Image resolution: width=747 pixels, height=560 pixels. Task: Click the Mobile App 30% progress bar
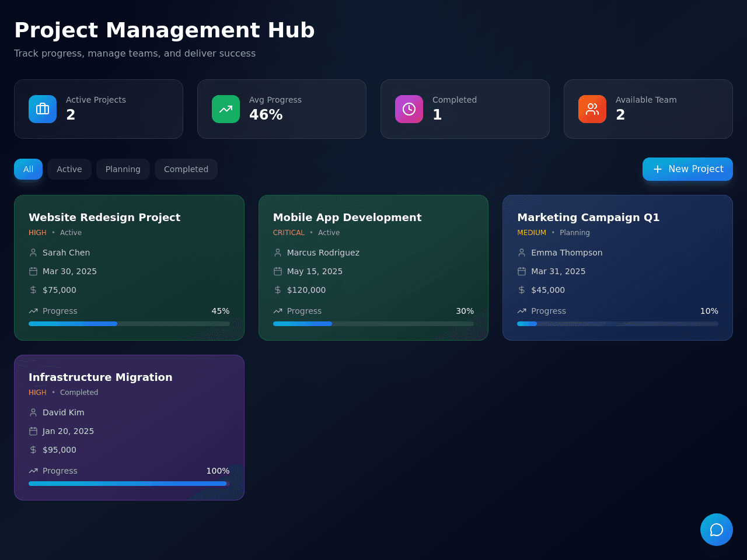[x=373, y=324]
